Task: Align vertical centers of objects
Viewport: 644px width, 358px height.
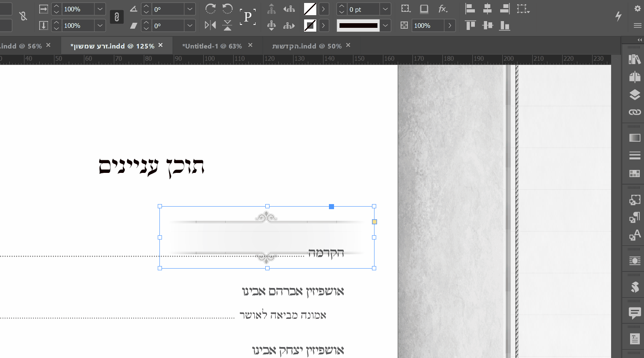Action: point(488,25)
